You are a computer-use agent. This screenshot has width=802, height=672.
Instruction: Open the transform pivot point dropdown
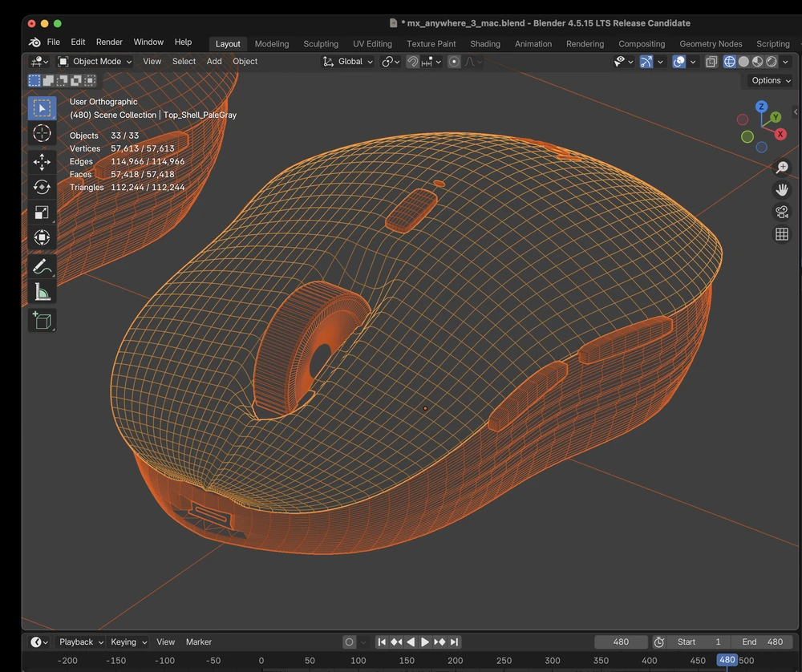(x=391, y=62)
